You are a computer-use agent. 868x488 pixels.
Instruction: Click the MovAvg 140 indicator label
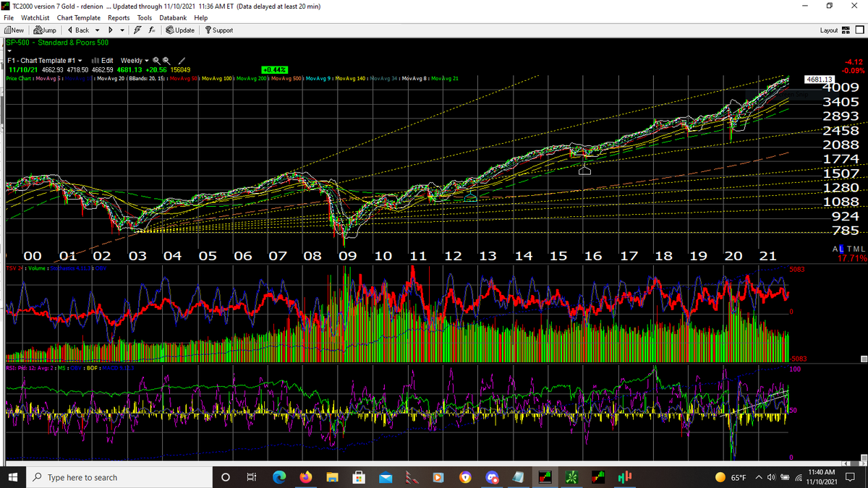tap(352, 77)
